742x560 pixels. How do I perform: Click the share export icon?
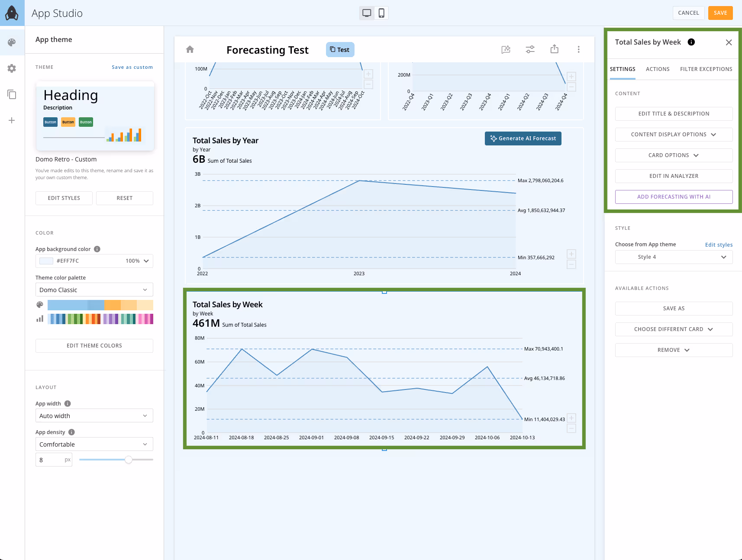click(x=555, y=49)
